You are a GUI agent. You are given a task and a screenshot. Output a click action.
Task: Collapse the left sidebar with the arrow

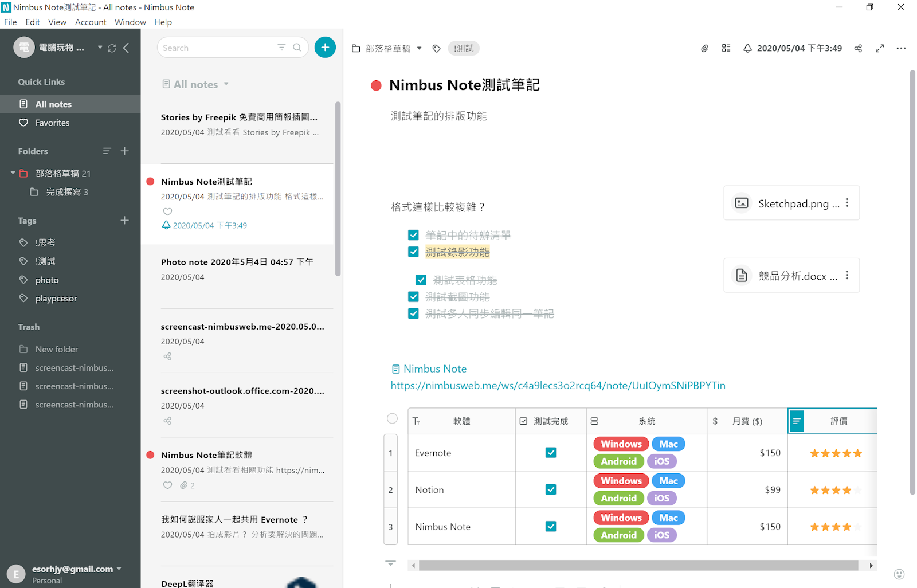pyautogui.click(x=126, y=48)
